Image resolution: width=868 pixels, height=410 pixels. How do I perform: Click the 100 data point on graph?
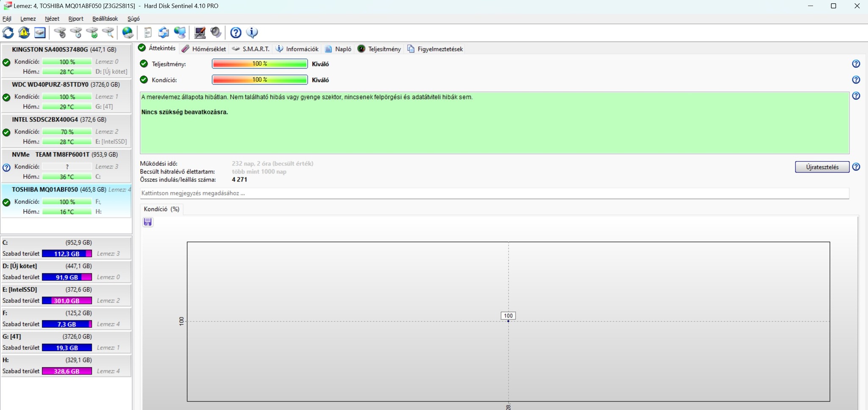[x=508, y=321]
